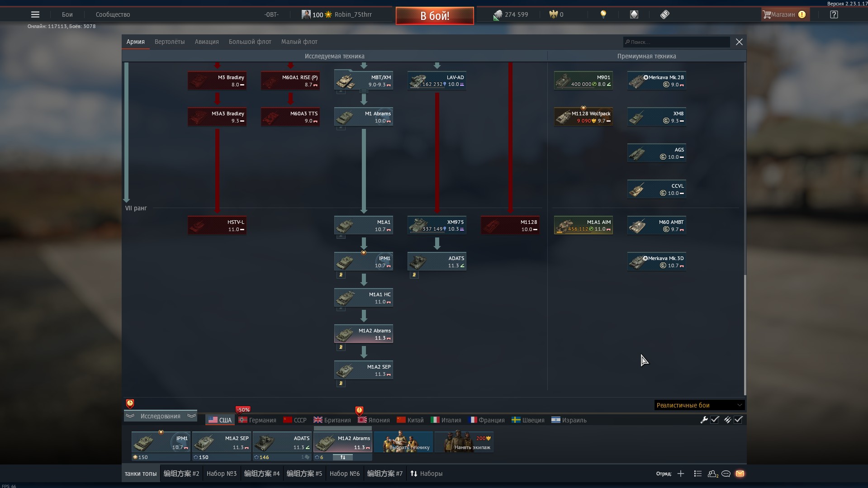This screenshot has height=488, width=868.
Task: Select the M1A2 SEP card in research tree
Action: pyautogui.click(x=364, y=370)
